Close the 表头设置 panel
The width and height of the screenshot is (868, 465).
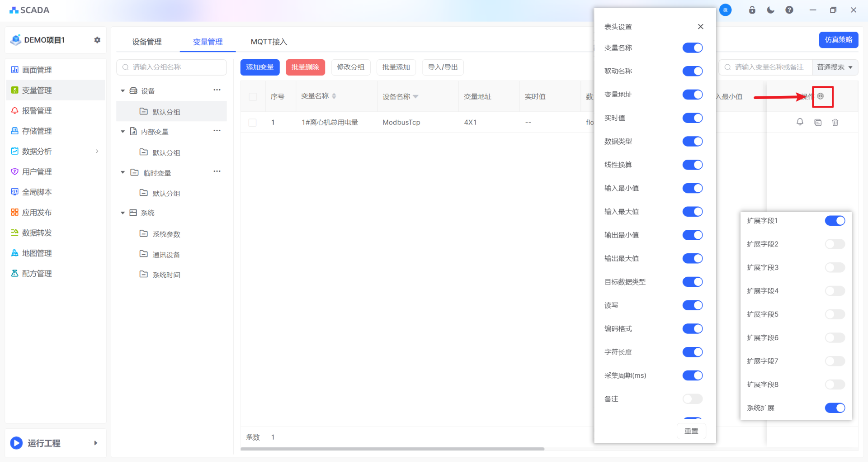click(700, 27)
